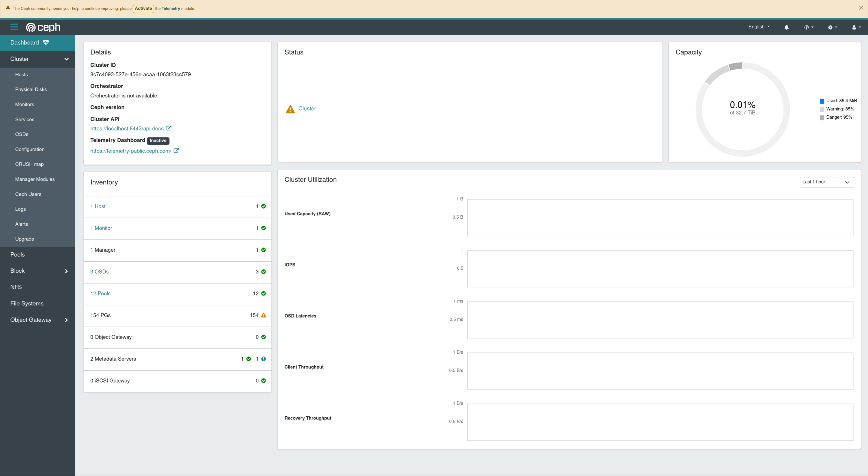Open the English language dropdown
868x476 pixels.
pyautogui.click(x=759, y=27)
